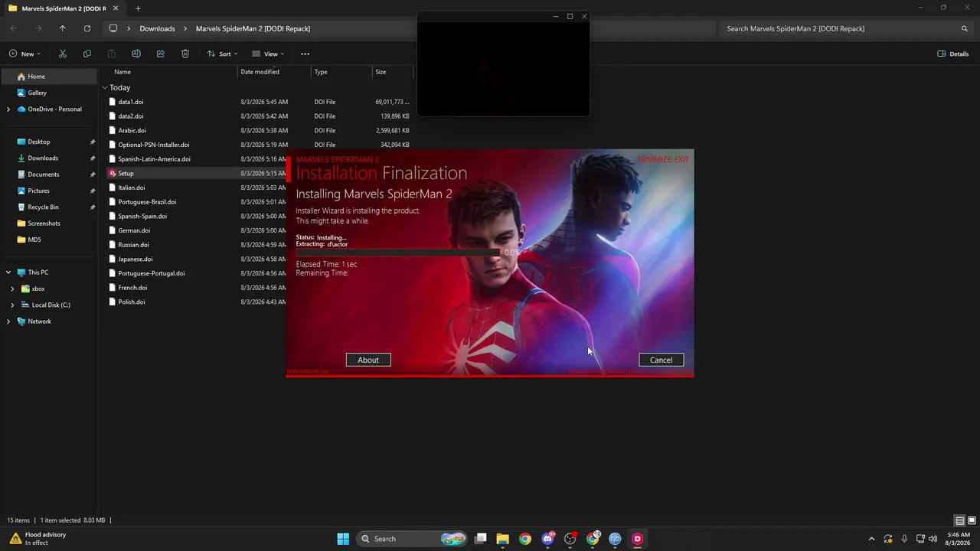Show hidden system tray icons
The image size is (980, 551).
pyautogui.click(x=871, y=539)
